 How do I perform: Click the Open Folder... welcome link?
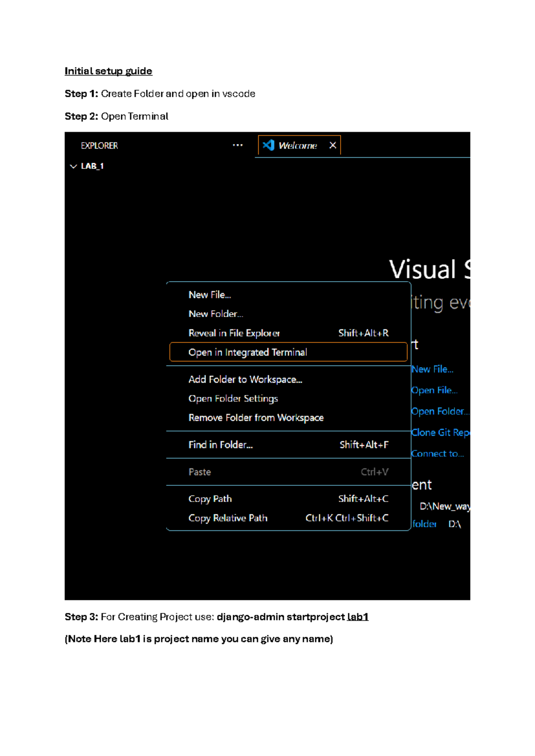(440, 411)
